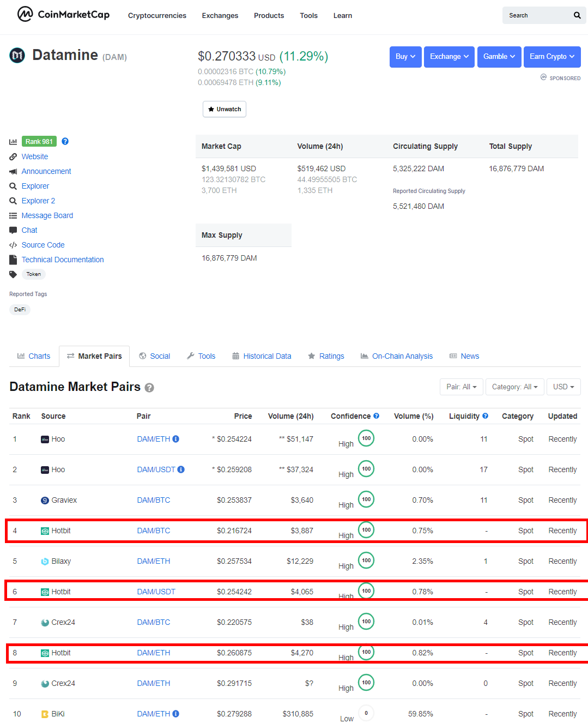Click info icon beside Hoo DAM/ETH pair
588x723 pixels.
point(175,439)
